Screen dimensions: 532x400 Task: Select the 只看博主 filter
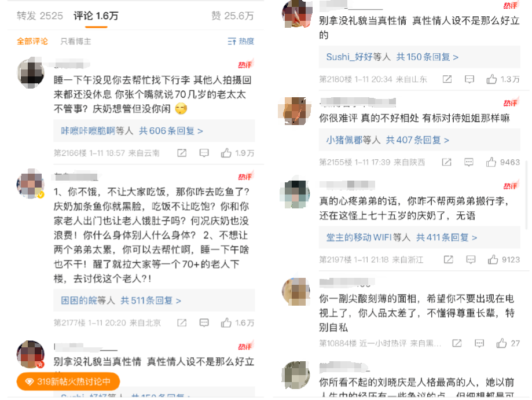click(x=76, y=42)
